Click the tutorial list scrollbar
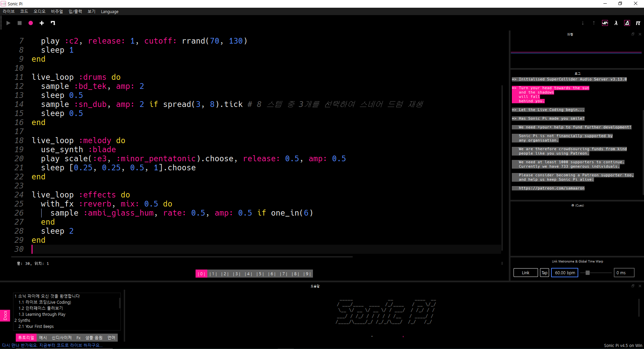This screenshot has width=644, height=349. (x=119, y=303)
